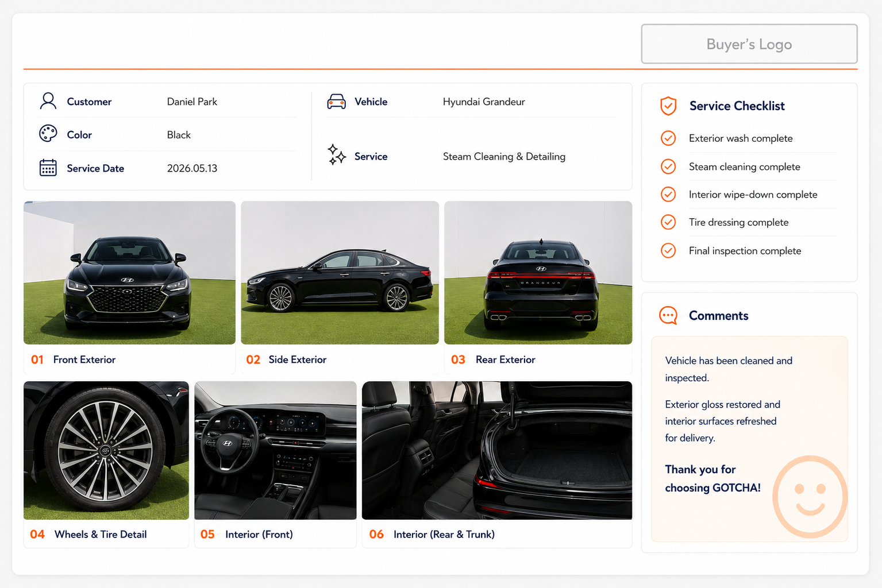The height and width of the screenshot is (588, 882).
Task: Click the Final inspection complete text
Action: [745, 251]
